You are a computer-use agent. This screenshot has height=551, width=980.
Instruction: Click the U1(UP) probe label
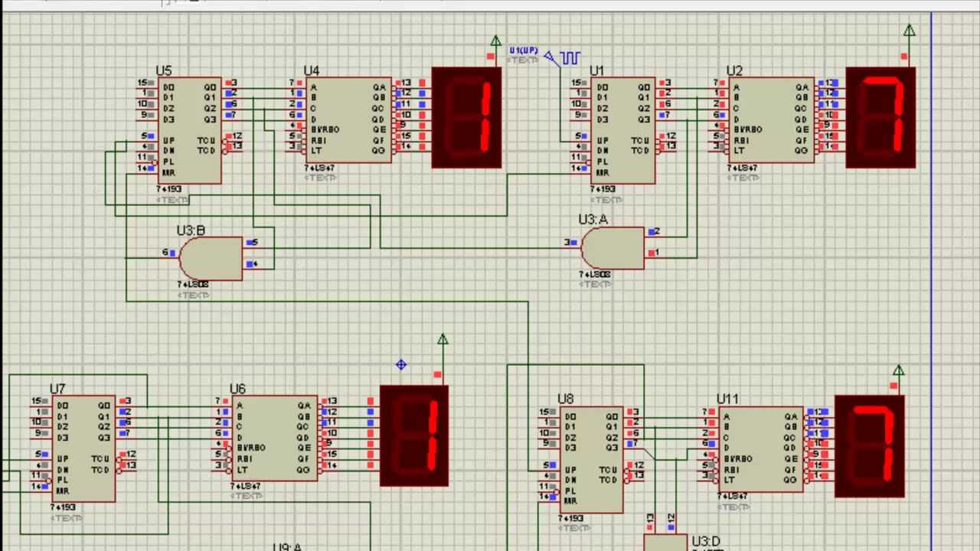[523, 51]
